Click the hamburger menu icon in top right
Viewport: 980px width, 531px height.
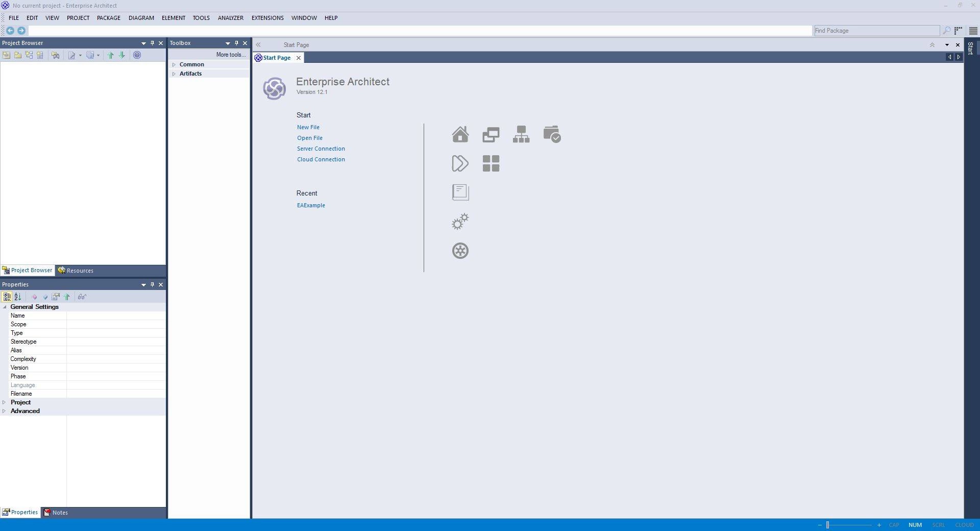pos(973,31)
